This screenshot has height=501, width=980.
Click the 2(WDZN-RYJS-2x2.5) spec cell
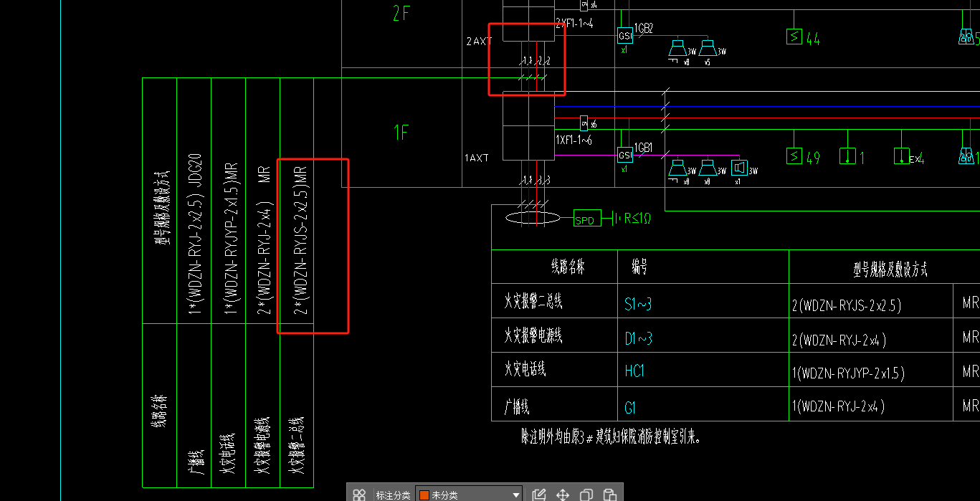pos(847,305)
